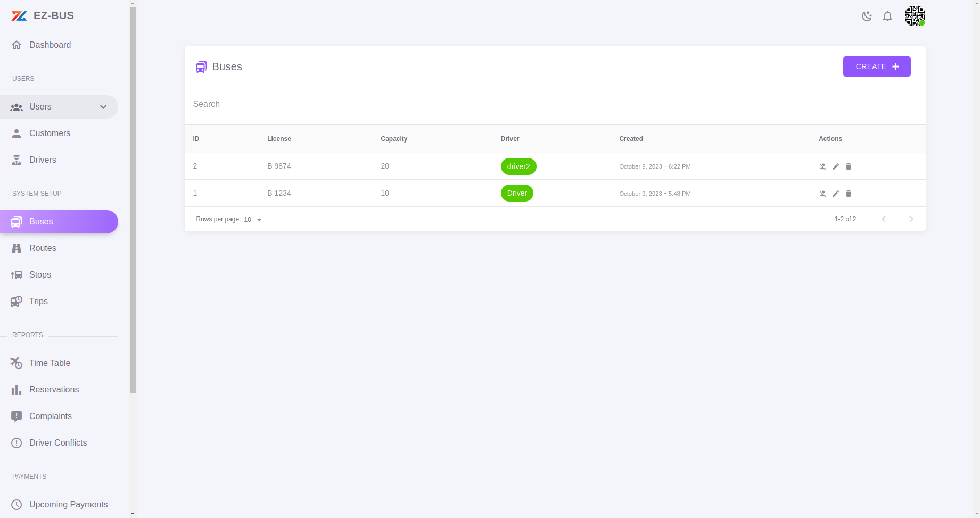Toggle dark mode moon icon

pos(867,16)
